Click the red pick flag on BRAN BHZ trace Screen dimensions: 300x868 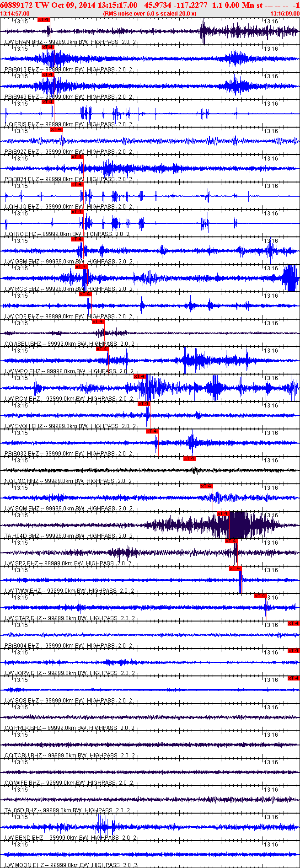pos(43,20)
